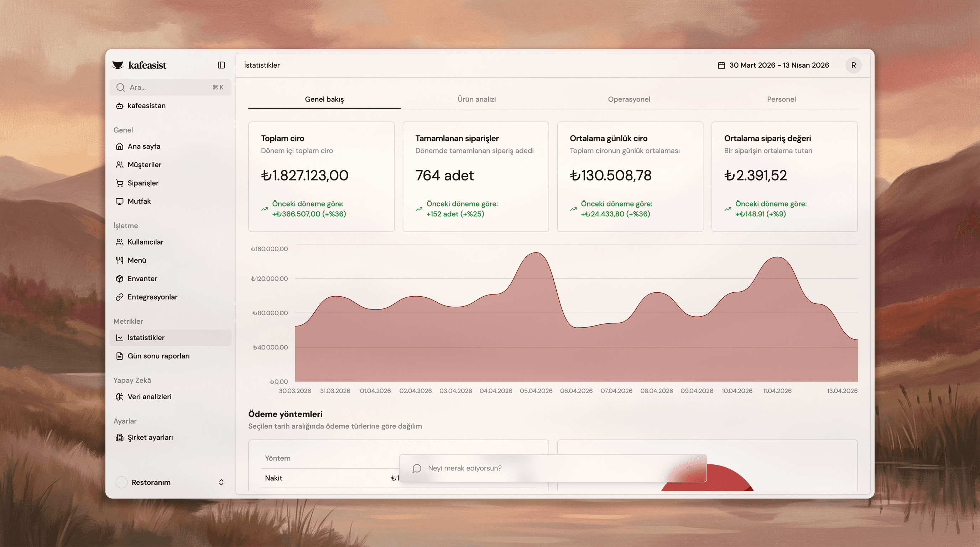
Task: Open Siparişler cart icon
Action: [x=119, y=183]
